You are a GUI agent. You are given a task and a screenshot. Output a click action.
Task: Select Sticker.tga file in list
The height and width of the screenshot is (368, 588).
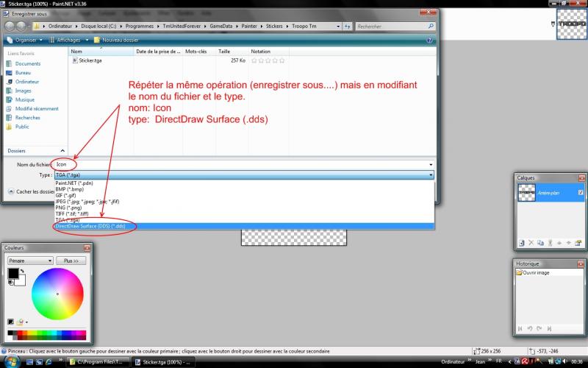[87, 60]
